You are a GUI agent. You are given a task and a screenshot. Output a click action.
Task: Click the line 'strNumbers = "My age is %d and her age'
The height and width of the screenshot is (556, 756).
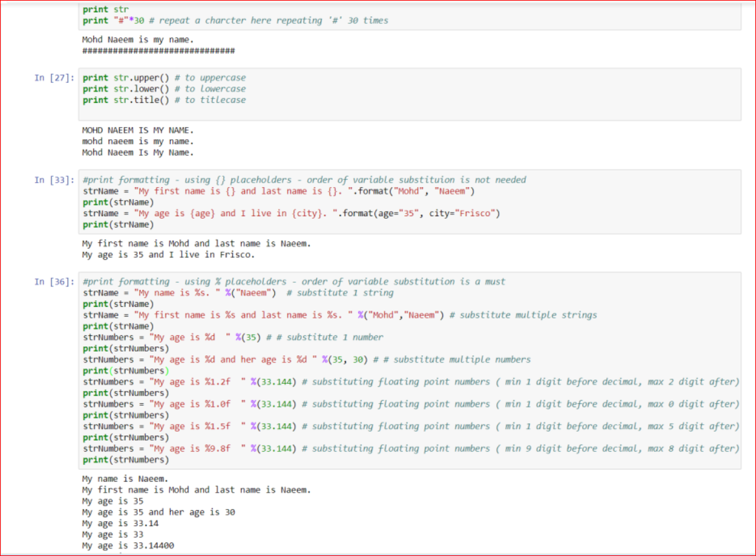(x=307, y=360)
